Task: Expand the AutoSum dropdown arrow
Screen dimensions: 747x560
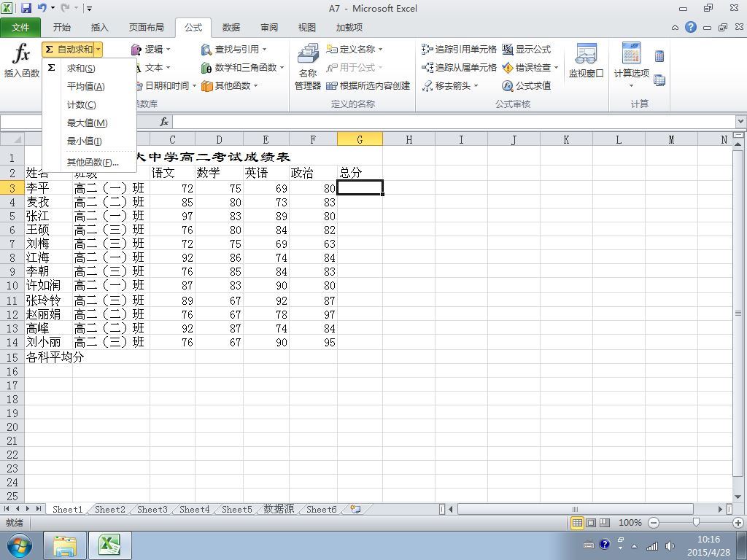Action: click(98, 49)
